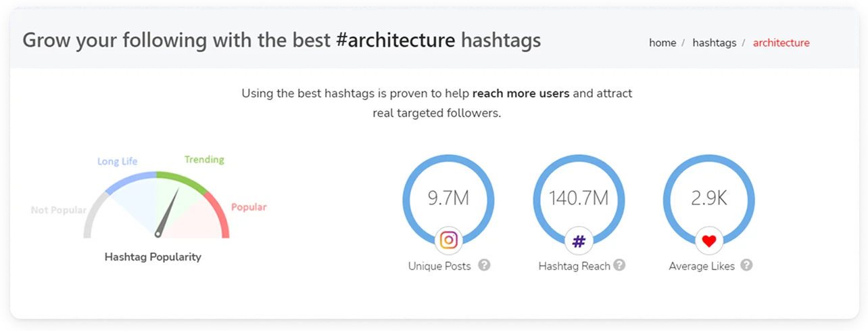Click the popularity gauge needle

168,212
